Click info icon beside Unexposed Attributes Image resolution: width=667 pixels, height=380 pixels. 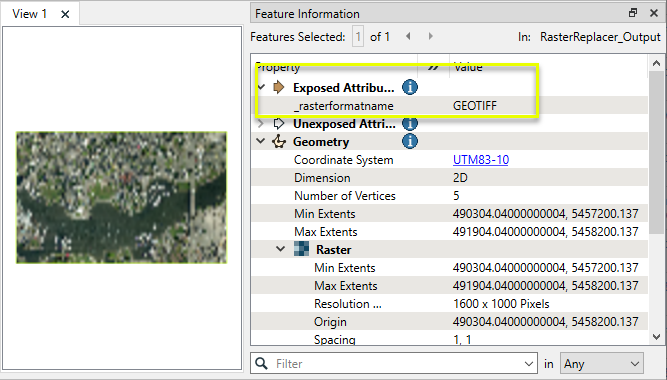point(410,124)
